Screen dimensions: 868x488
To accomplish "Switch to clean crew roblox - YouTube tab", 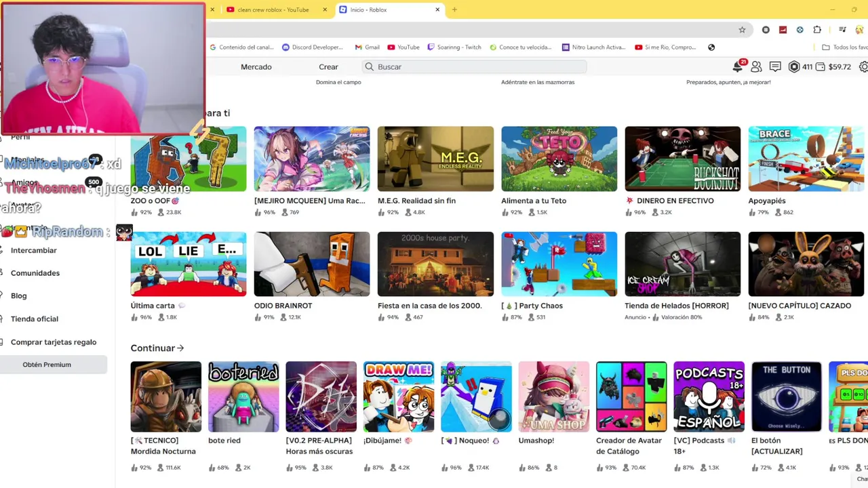I will pyautogui.click(x=273, y=9).
